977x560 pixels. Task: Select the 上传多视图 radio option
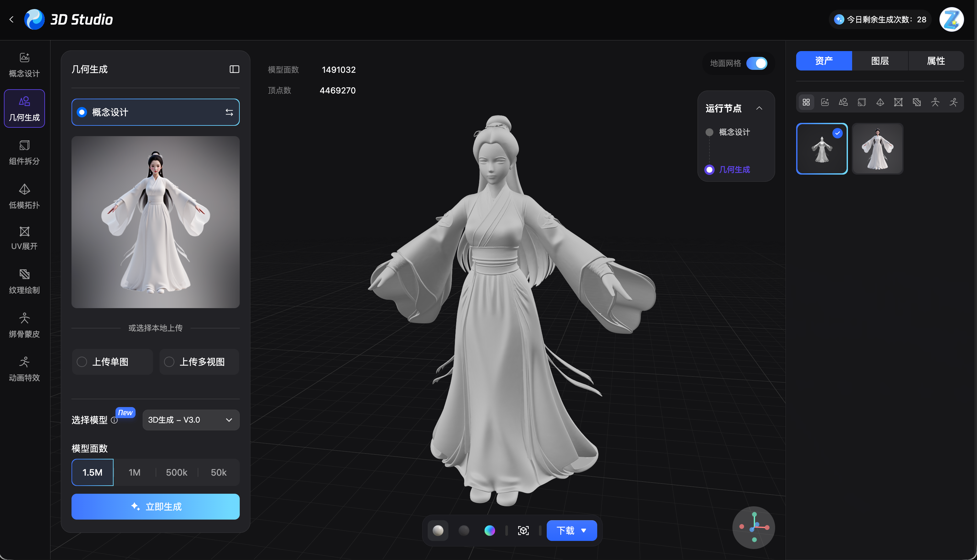(x=169, y=361)
